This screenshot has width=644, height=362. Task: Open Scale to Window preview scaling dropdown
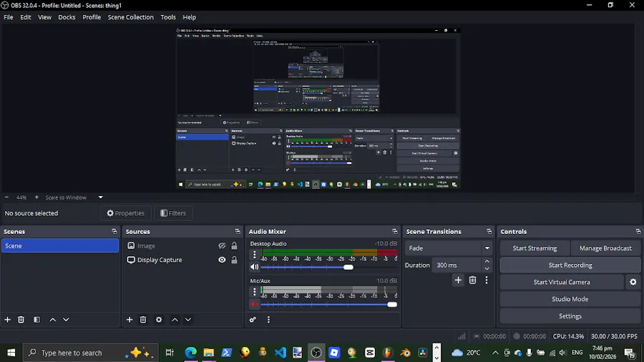(74, 197)
